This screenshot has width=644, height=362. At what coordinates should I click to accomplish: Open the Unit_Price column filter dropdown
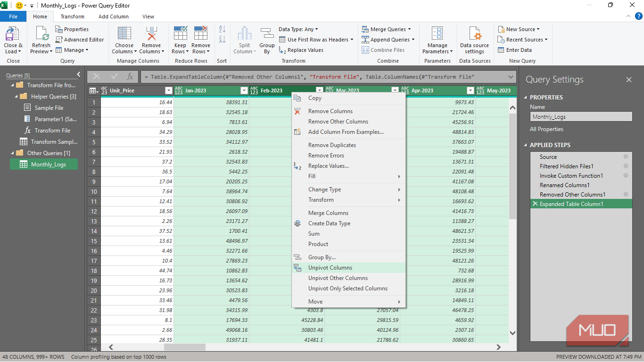169,90
